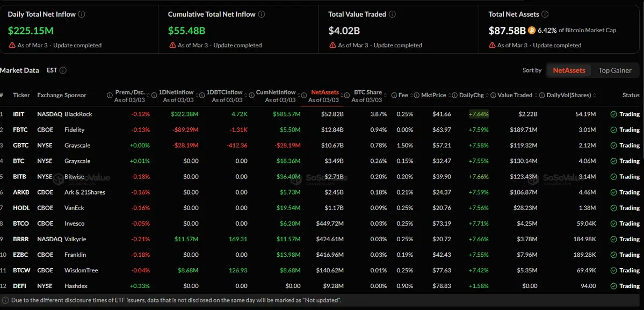This screenshot has width=644, height=310.
Task: Click the 1.50% fee cell for GBTC
Action: point(404,146)
